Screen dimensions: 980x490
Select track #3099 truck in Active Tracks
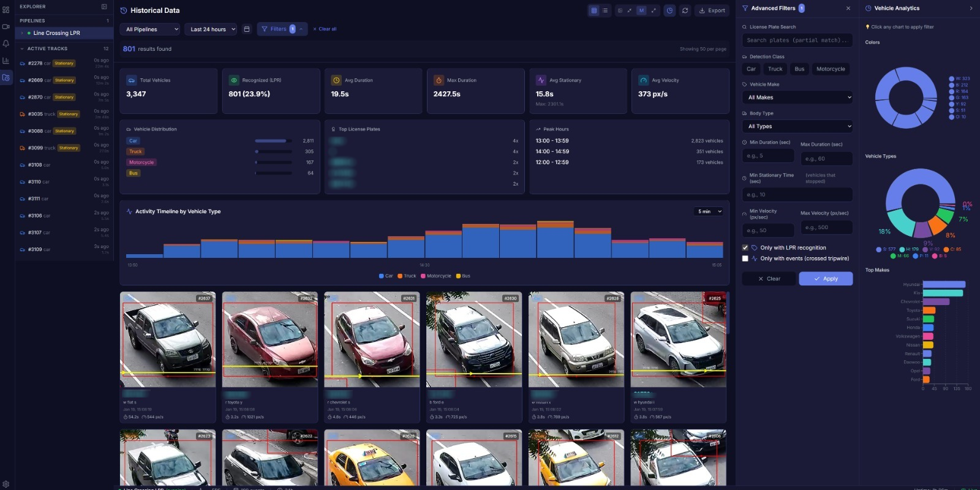pyautogui.click(x=64, y=148)
